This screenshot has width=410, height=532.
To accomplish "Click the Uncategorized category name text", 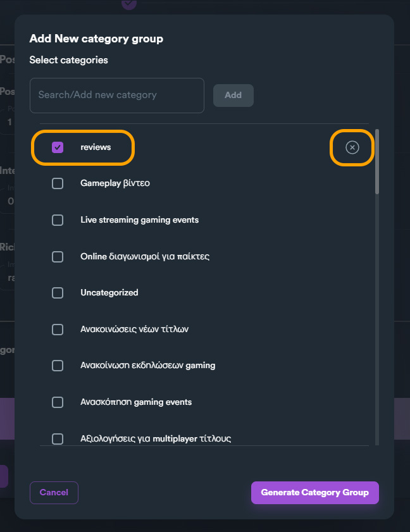I will point(109,293).
